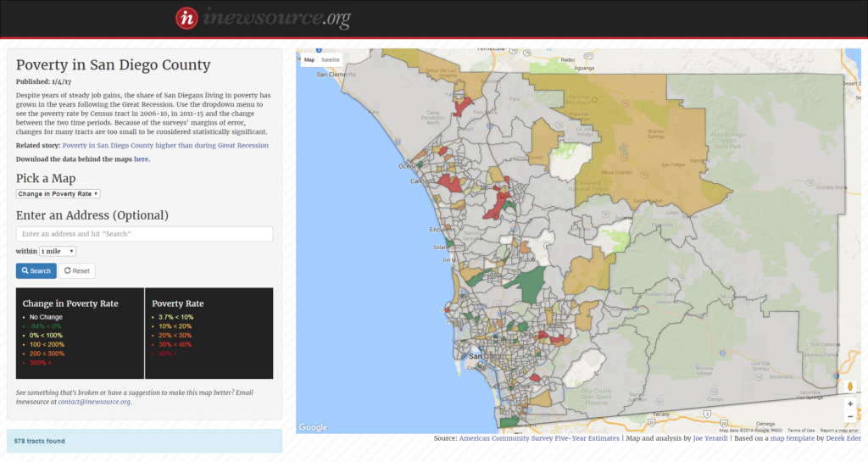Click the '578 tracts found' status text

tap(39, 441)
